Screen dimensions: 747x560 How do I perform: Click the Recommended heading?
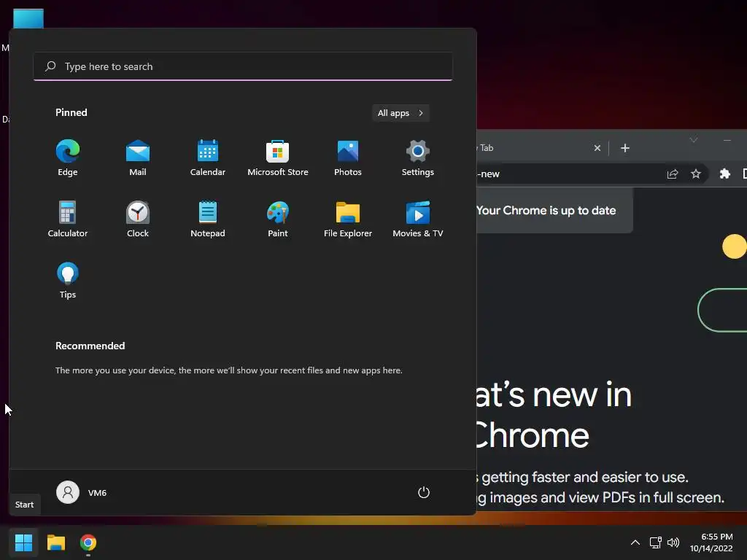(90, 346)
